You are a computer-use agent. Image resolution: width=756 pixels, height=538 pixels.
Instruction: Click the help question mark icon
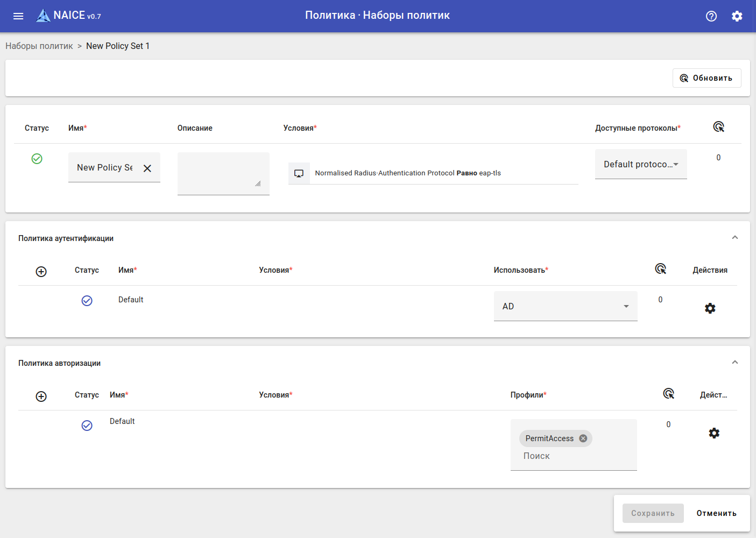pos(711,16)
